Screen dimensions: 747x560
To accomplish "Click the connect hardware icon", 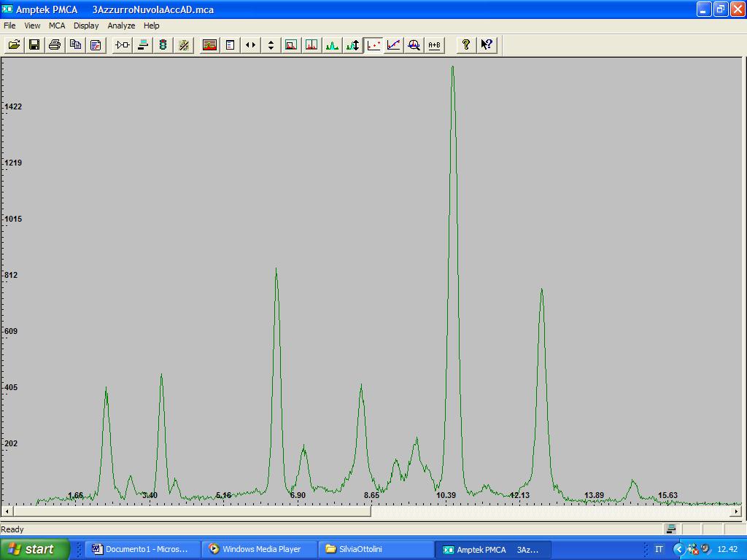I will coord(123,44).
